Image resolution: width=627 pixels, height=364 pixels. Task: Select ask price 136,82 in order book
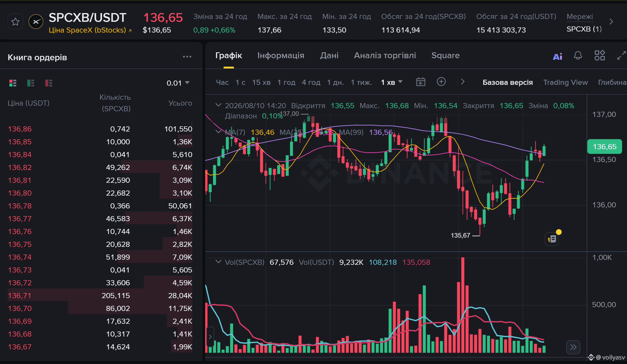[x=20, y=167]
